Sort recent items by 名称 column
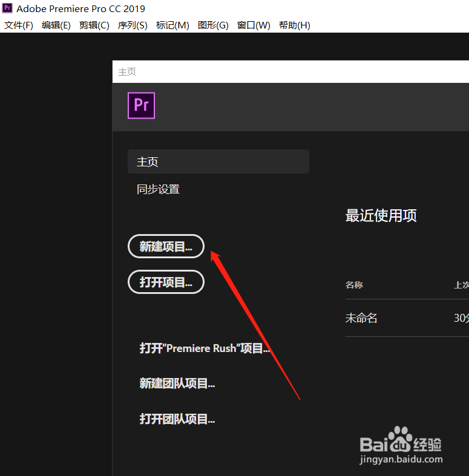This screenshot has width=469, height=476. pos(354,285)
